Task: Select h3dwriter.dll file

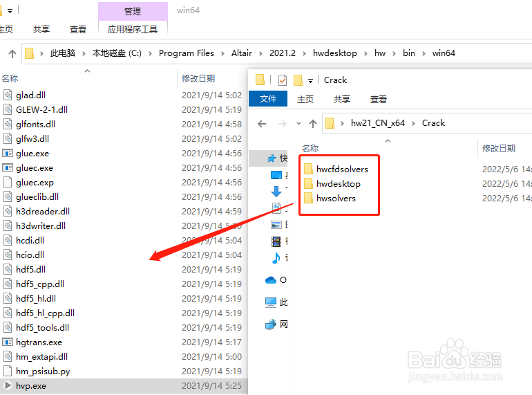Action: pos(41,226)
